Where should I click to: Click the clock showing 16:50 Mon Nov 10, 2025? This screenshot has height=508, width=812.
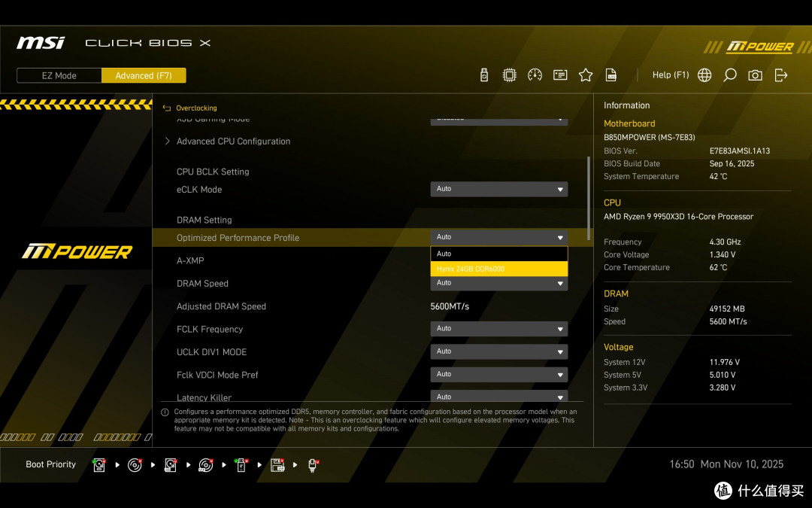726,464
